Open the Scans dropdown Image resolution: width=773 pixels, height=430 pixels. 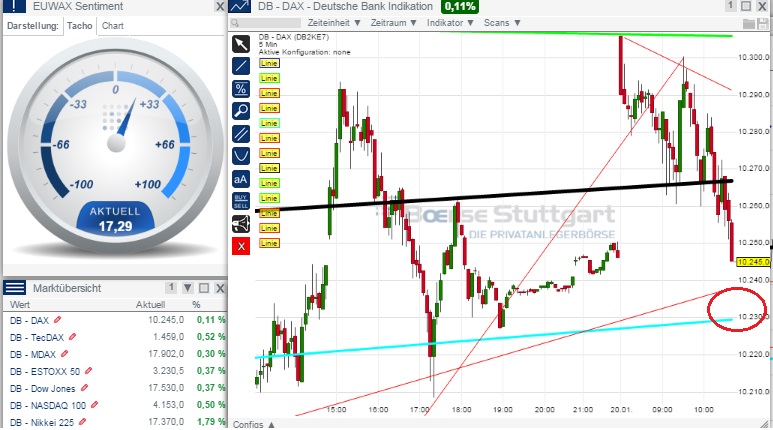(502, 23)
